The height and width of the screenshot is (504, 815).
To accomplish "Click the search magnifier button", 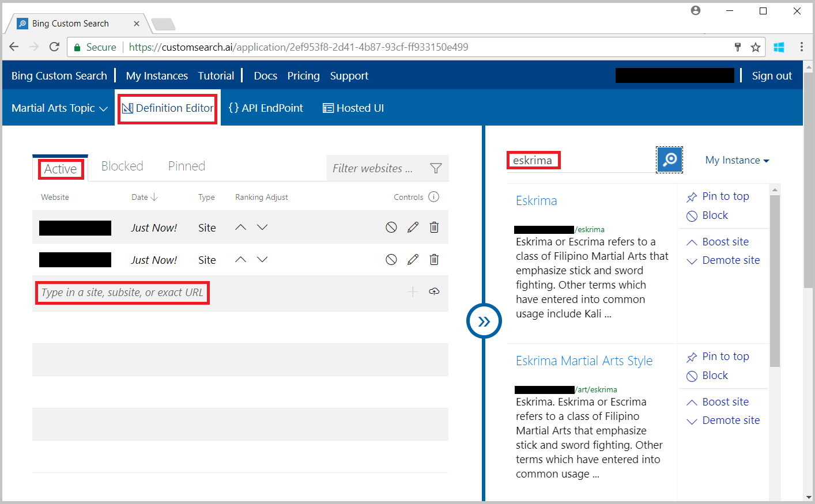I will coord(670,160).
